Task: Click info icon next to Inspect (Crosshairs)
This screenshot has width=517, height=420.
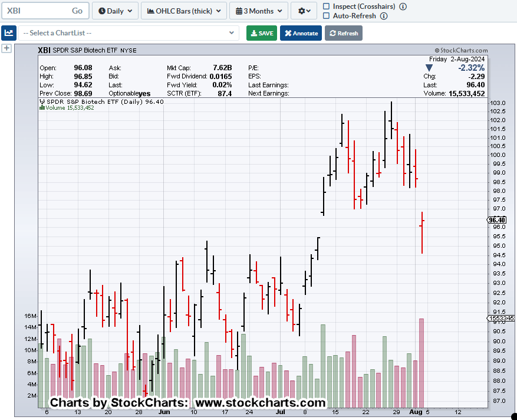Action: 403,6
